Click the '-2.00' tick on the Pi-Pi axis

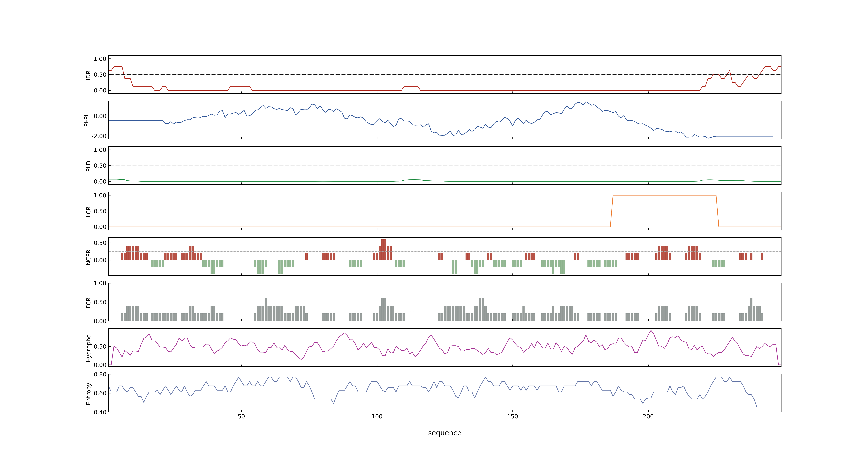[x=99, y=136]
